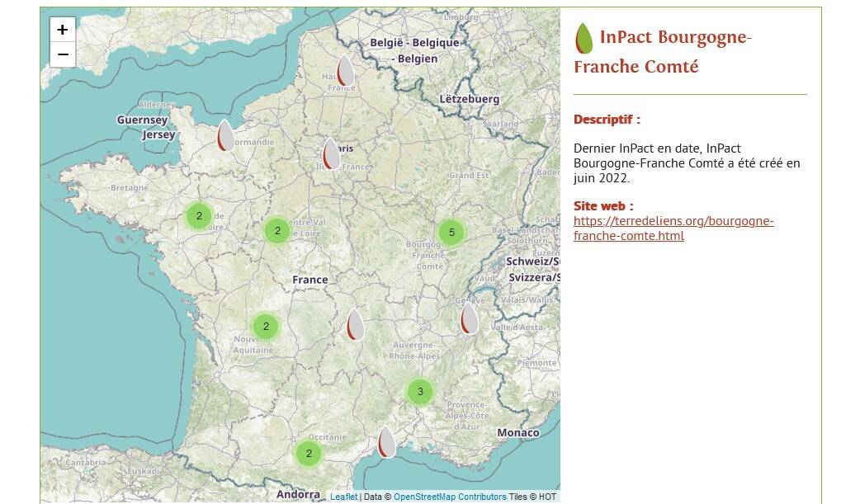Expand the cluster of 5 in Bourgogne
This screenshot has height=504, width=860.
tap(451, 233)
